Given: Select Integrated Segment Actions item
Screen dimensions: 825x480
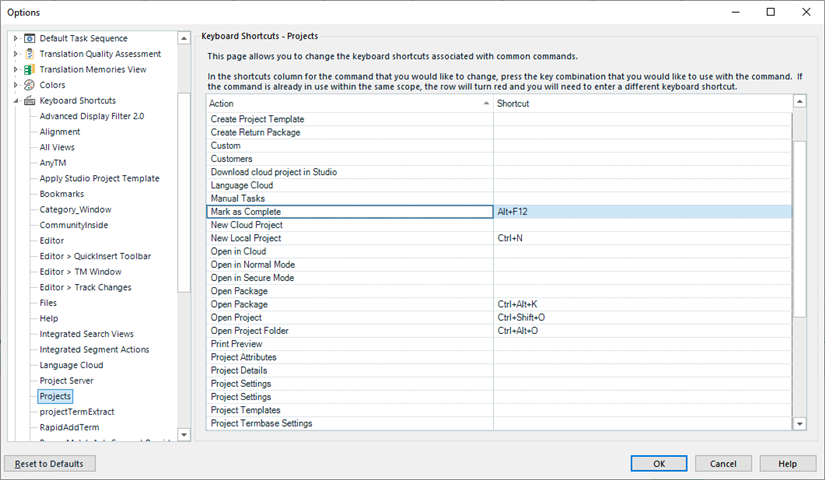Looking at the screenshot, I should [x=94, y=349].
